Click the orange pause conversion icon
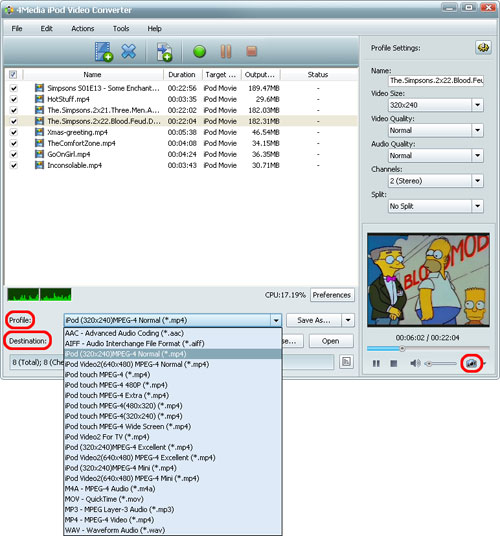Viewport: 500px width, 536px height. coord(226,52)
